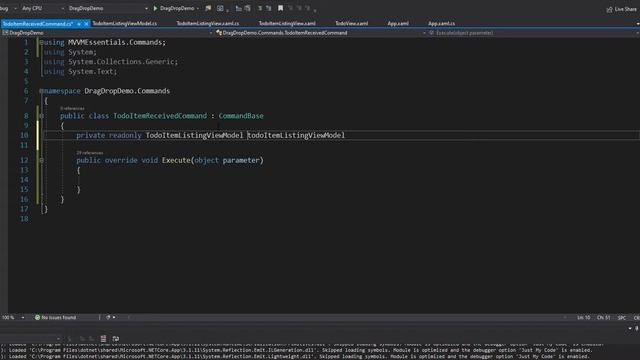Click the references CodeLens above the class
640x360 pixels.
click(72, 108)
